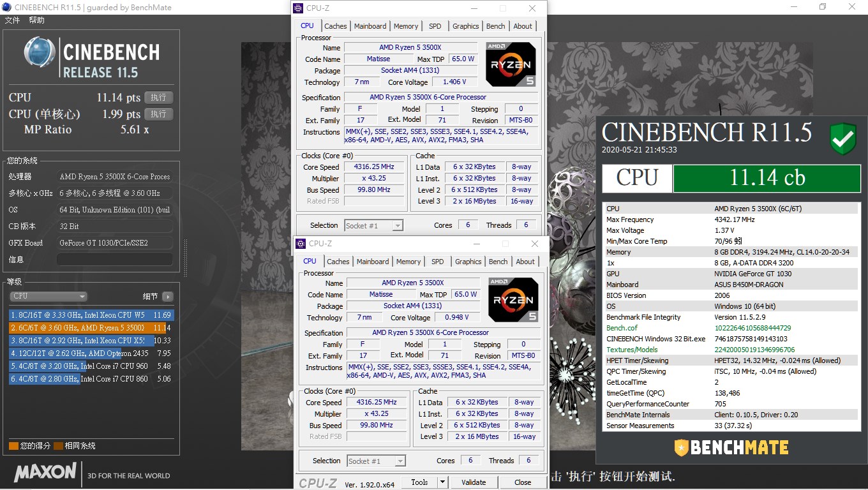
Task: Click the orange 您的得分 legend swatch
Action: tap(13, 446)
